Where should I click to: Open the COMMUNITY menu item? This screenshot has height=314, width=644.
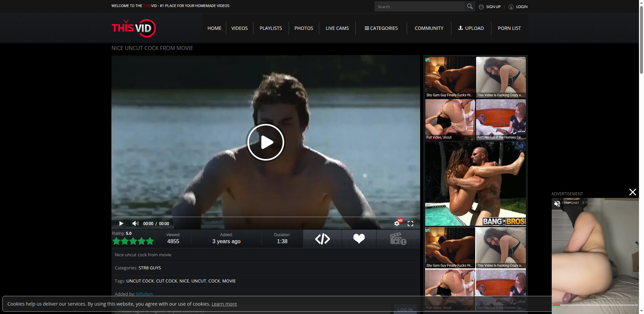429,28
